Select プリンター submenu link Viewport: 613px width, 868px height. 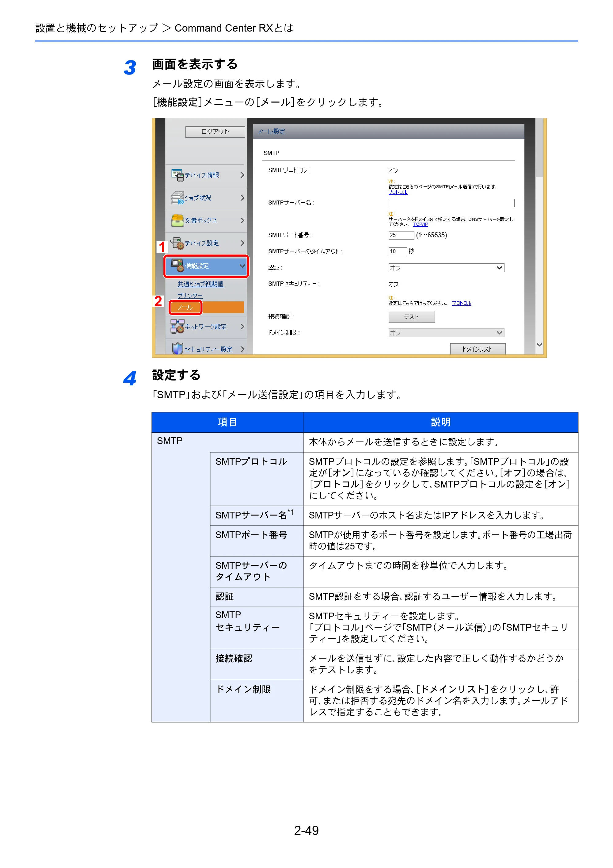[x=190, y=296]
